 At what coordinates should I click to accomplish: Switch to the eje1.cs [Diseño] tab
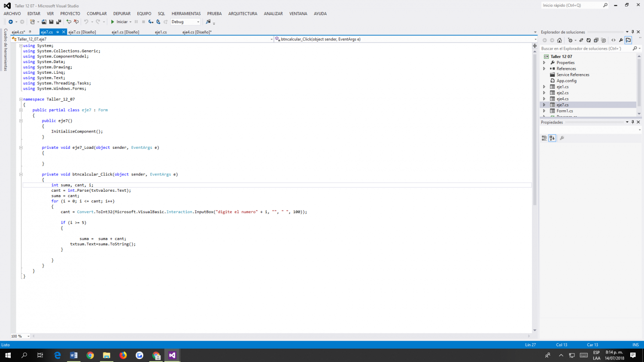[125, 32]
